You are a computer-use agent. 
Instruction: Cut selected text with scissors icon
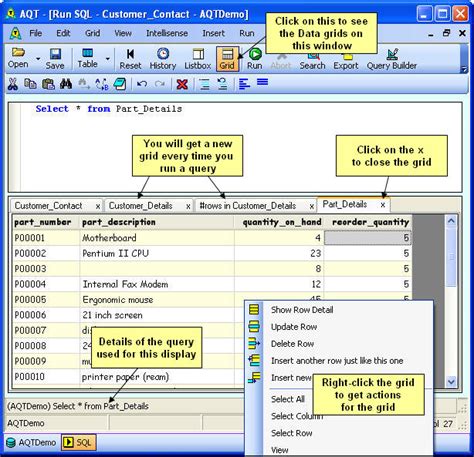(x=13, y=84)
